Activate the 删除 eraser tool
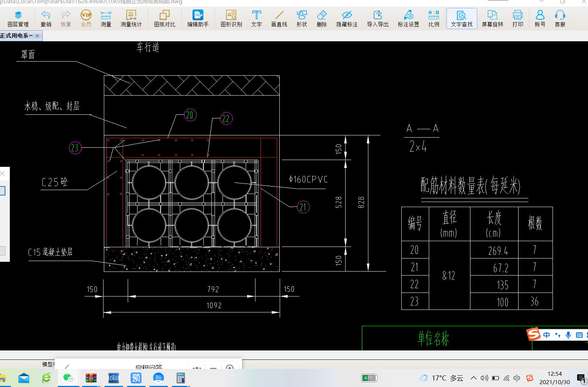Viewport: 588px width, 387px height. [322, 18]
